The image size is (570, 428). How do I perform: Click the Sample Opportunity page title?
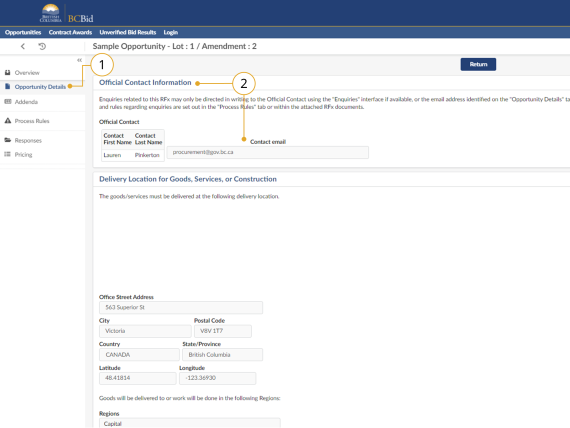(174, 47)
